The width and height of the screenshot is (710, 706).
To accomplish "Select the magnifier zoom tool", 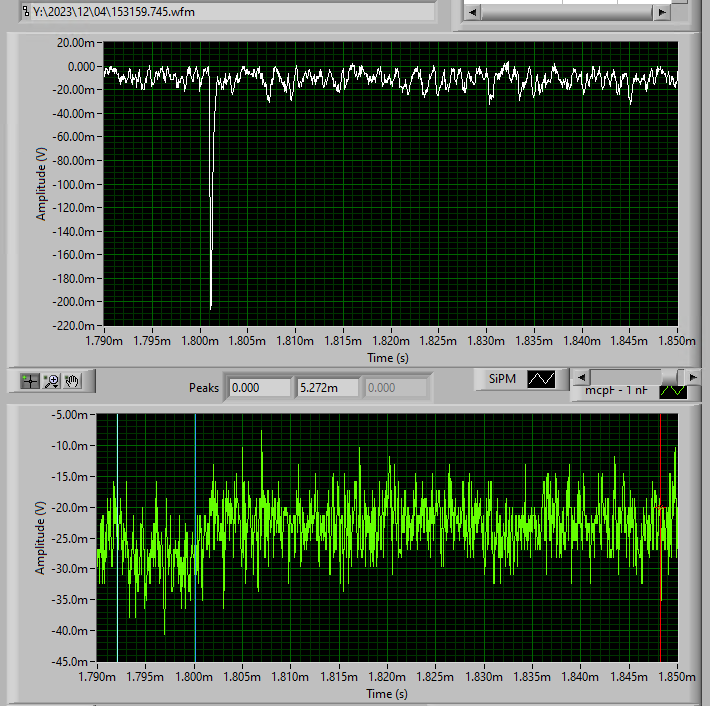I will click(52, 380).
